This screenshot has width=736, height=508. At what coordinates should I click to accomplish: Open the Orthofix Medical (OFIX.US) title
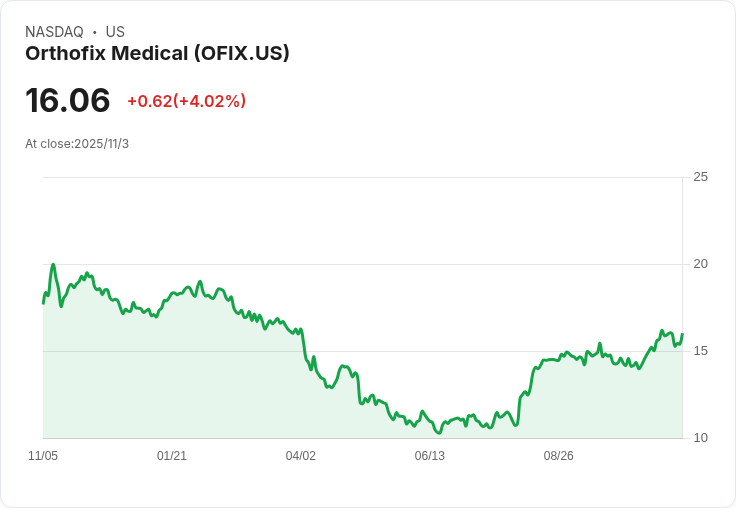pyautogui.click(x=157, y=53)
